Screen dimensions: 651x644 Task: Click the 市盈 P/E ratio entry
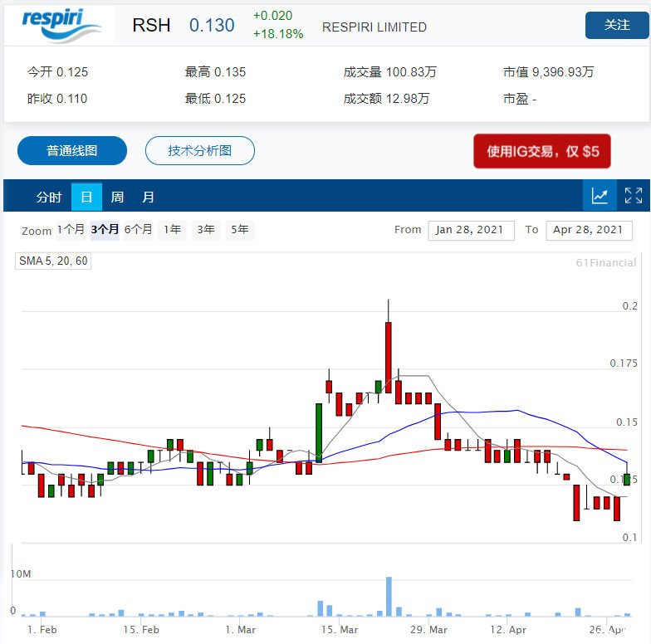tap(520, 99)
